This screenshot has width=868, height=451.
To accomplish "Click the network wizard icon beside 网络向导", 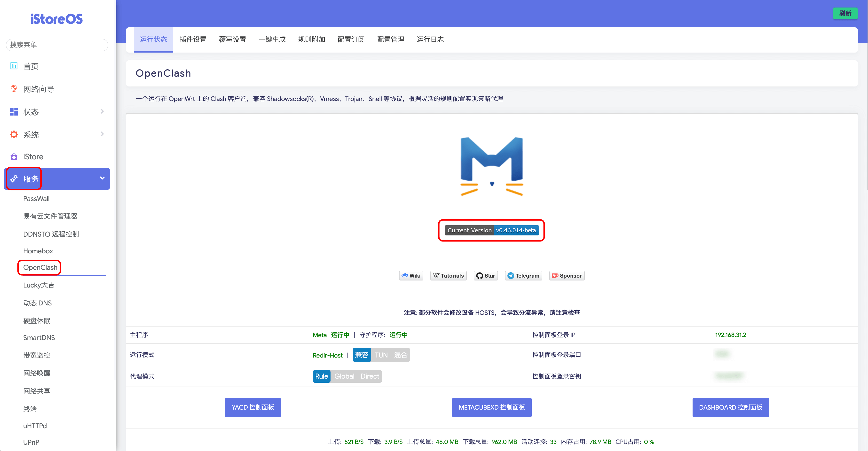I will 14,89.
